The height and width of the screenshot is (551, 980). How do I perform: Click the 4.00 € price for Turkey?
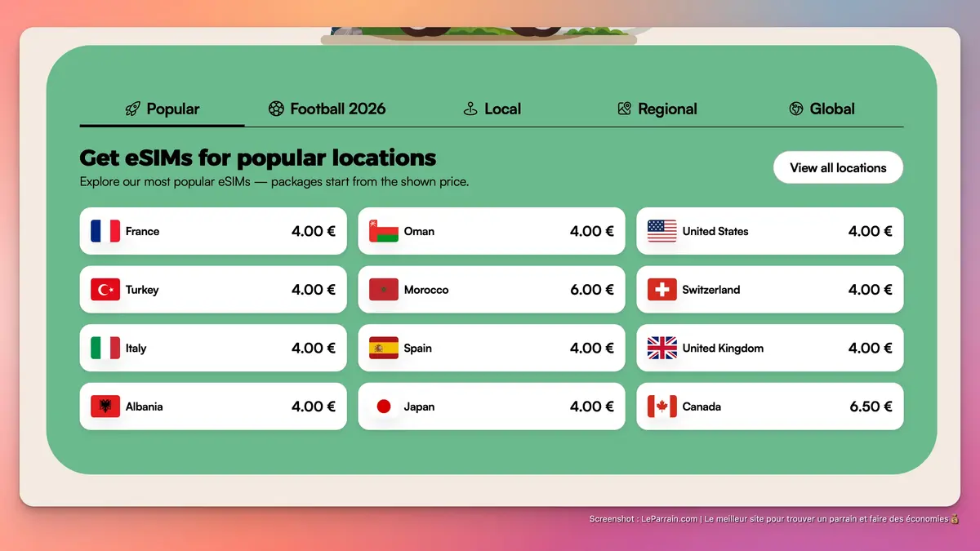click(314, 290)
